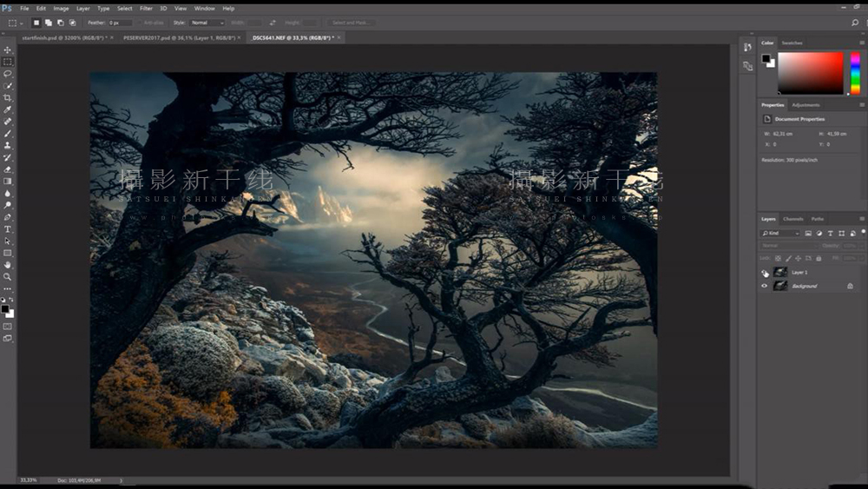Toggle Quick Mask mode
The width and height of the screenshot is (868, 489).
8,327
